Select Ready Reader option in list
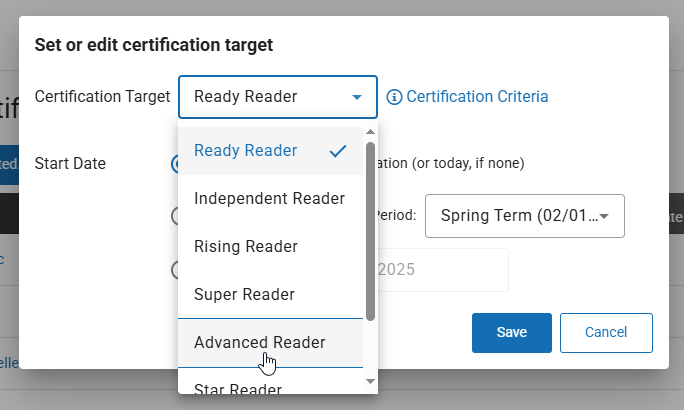The width and height of the screenshot is (684, 410). click(270, 151)
